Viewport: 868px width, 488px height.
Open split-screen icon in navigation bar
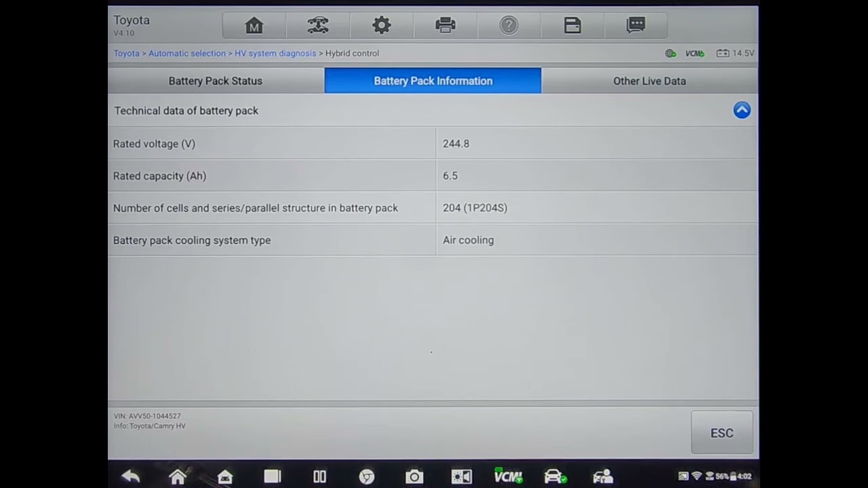319,476
